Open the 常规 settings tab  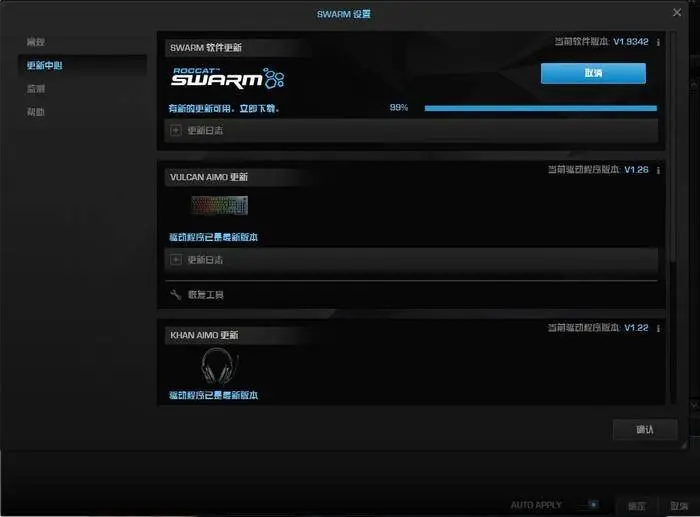(x=36, y=42)
